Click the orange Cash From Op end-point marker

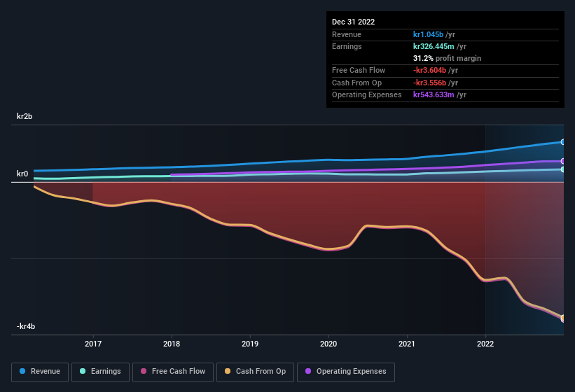[x=562, y=318]
